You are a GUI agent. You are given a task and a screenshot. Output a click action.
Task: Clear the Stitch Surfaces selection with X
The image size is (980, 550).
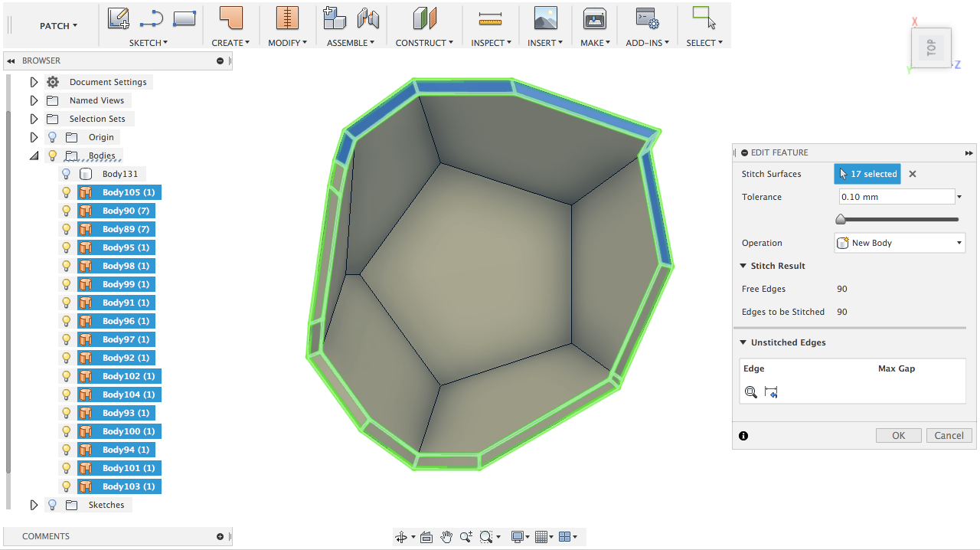click(913, 174)
